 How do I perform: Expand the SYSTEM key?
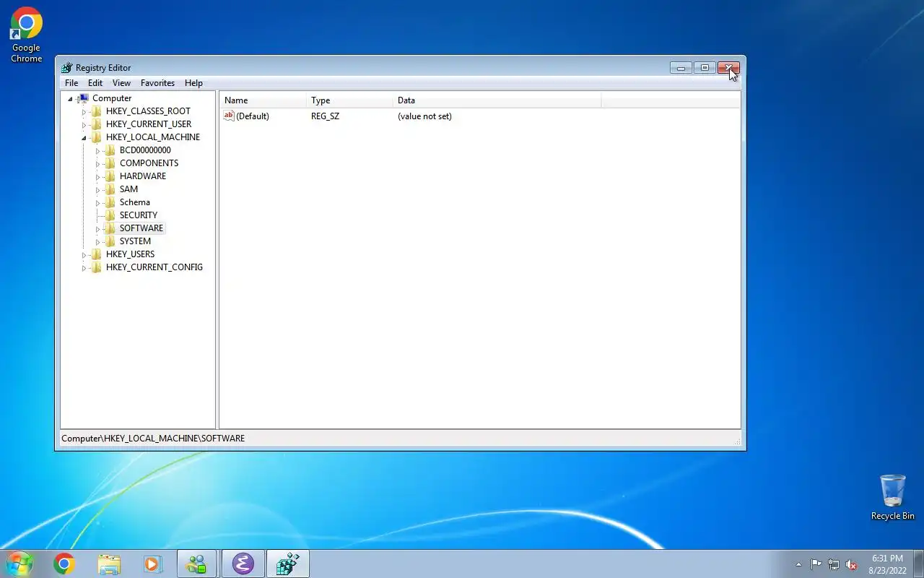[x=97, y=241]
